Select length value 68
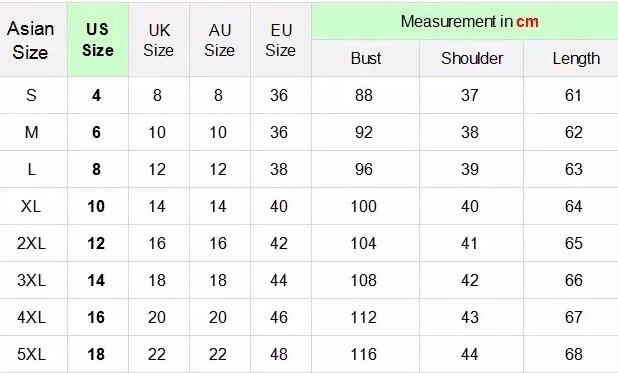This screenshot has height=373, width=618. point(573,354)
